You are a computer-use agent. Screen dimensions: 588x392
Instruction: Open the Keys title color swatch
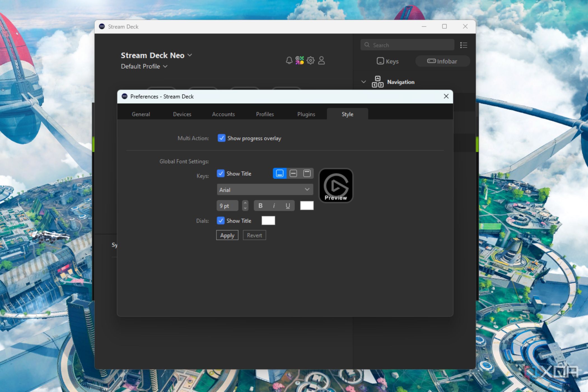click(307, 206)
